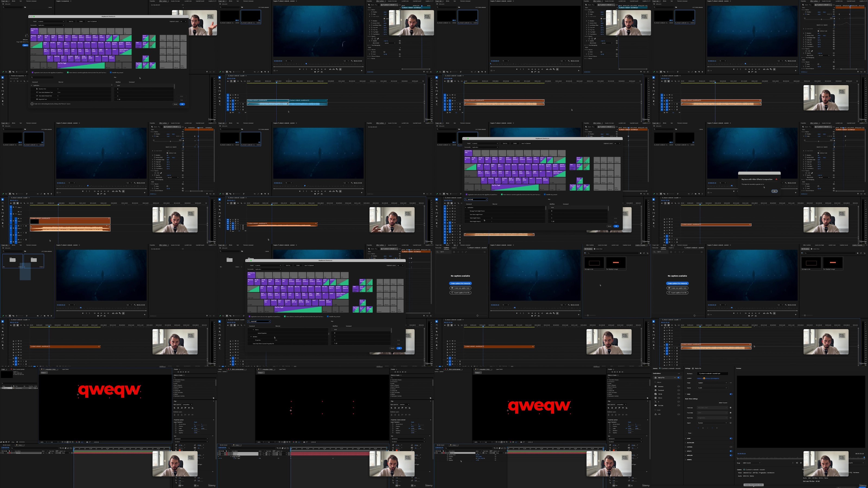Open the Aspect dropdown set to Custom
The width and height of the screenshot is (868, 488).
tap(712, 423)
